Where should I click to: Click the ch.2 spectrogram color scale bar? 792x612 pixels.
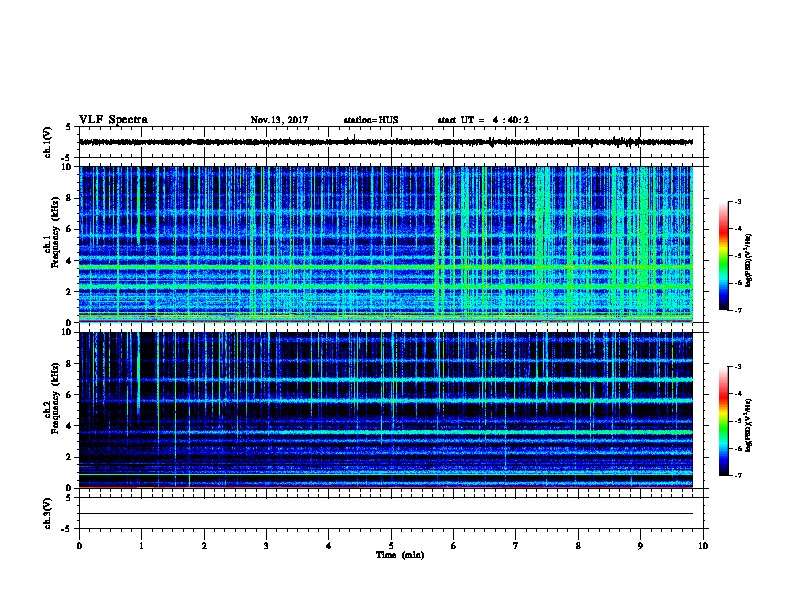click(x=723, y=421)
